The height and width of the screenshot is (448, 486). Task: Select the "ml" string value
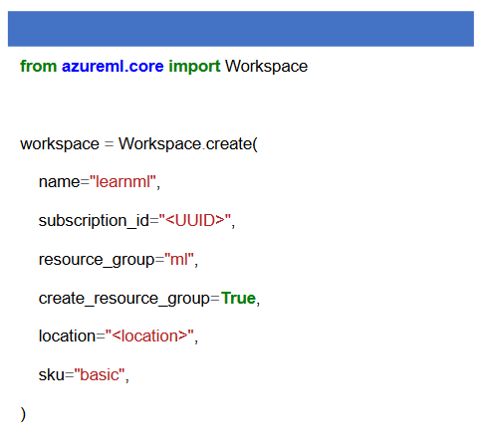click(x=179, y=259)
